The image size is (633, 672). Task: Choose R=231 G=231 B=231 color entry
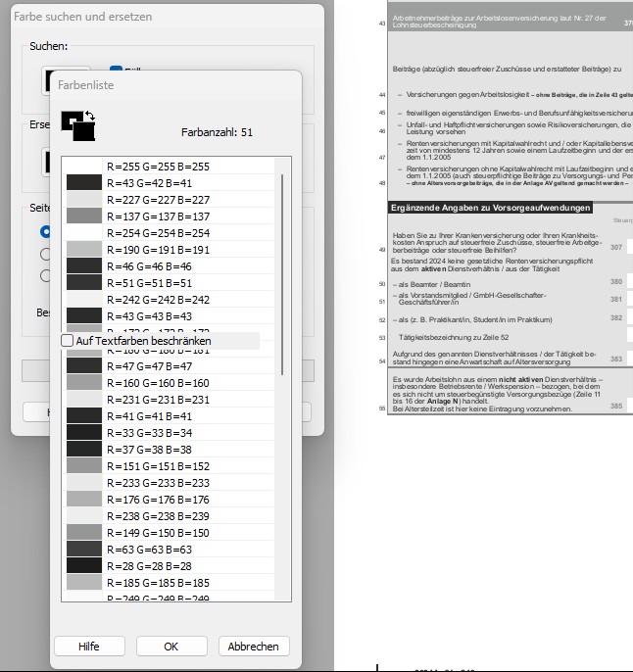pos(169,400)
